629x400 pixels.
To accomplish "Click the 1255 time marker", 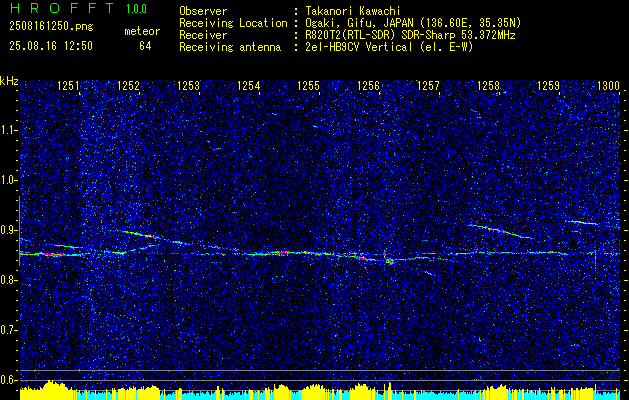I will pyautogui.click(x=308, y=85).
